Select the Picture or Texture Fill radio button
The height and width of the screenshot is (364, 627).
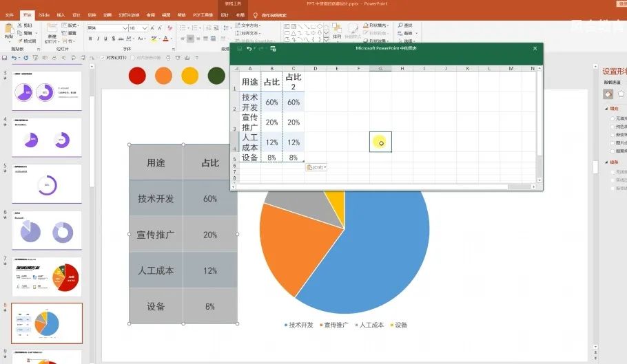(x=613, y=143)
